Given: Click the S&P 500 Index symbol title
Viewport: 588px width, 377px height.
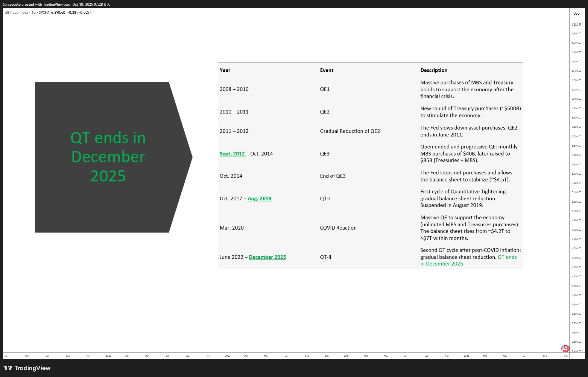Looking at the screenshot, I should [x=17, y=13].
